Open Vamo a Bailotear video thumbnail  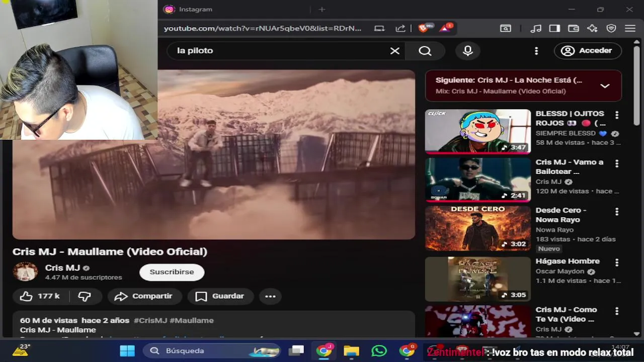pos(477,180)
